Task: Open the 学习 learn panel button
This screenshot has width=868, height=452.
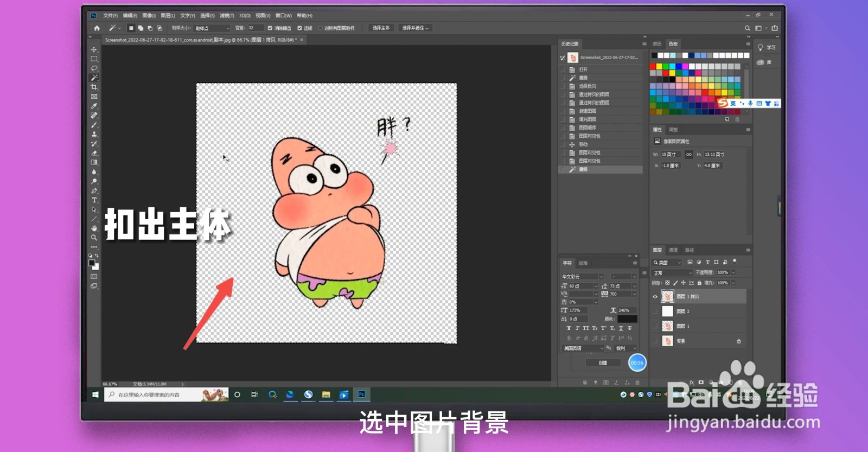Action: 767,48
